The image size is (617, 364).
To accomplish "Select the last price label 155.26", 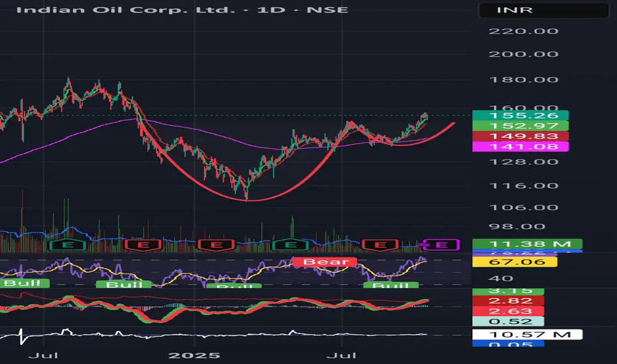I will (520, 115).
